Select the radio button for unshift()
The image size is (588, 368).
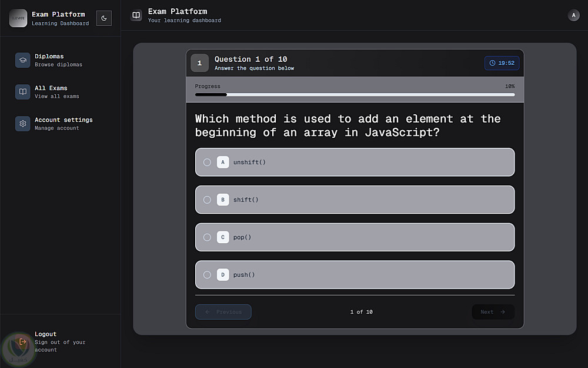pyautogui.click(x=207, y=162)
